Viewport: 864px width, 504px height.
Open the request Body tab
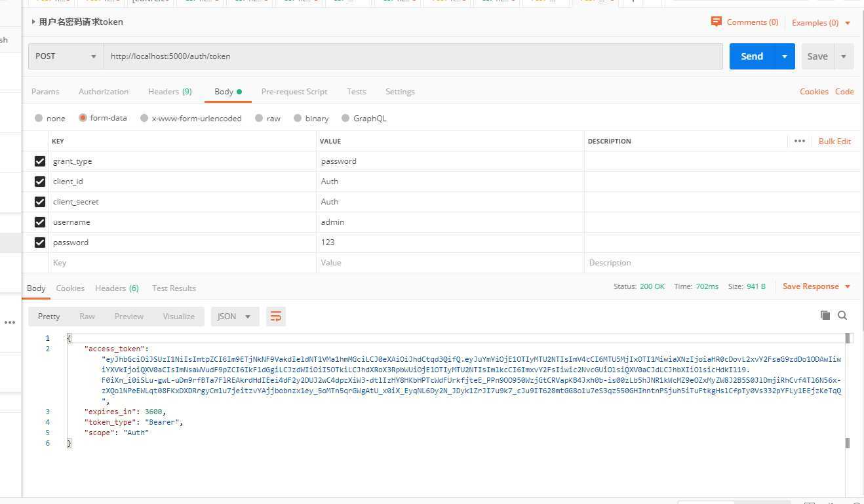pos(228,92)
